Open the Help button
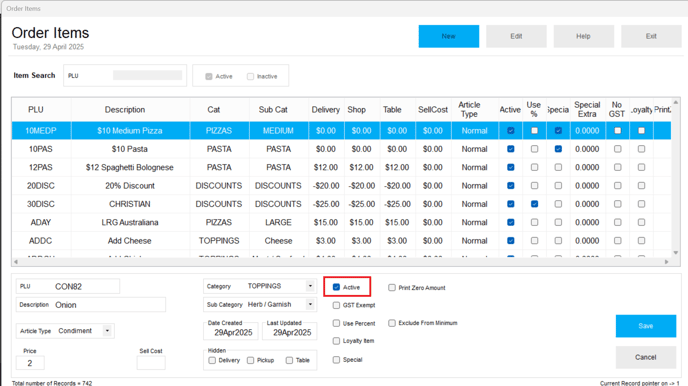Screen dimensions: 688x386 coord(583,36)
